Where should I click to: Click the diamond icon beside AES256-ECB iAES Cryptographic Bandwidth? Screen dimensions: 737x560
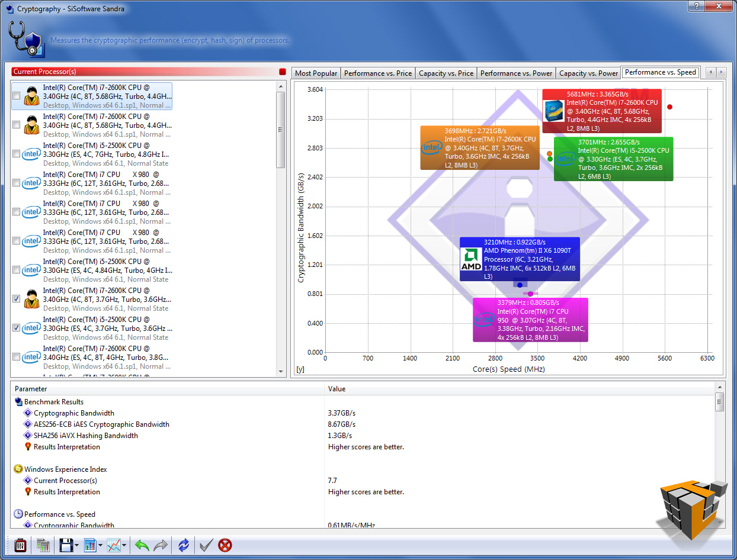click(27, 424)
